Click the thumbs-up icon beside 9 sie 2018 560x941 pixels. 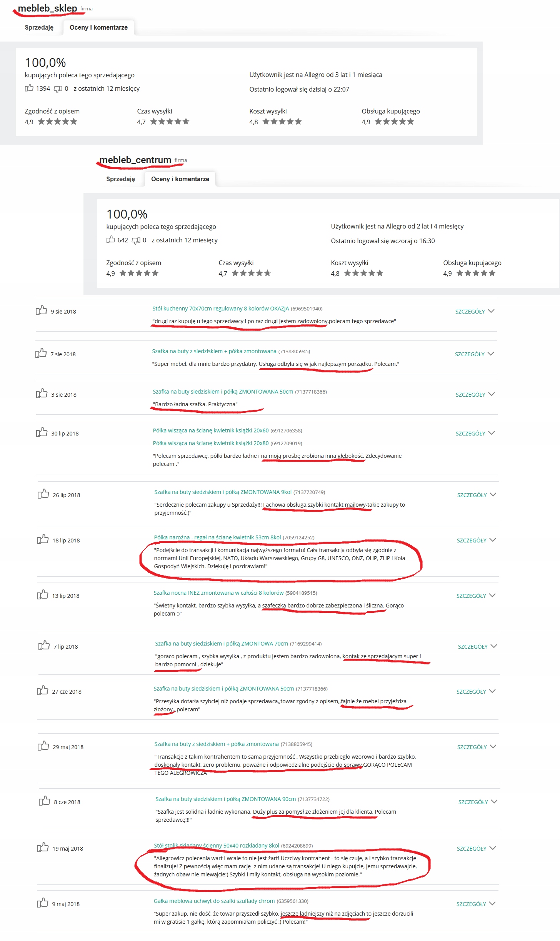click(x=41, y=310)
